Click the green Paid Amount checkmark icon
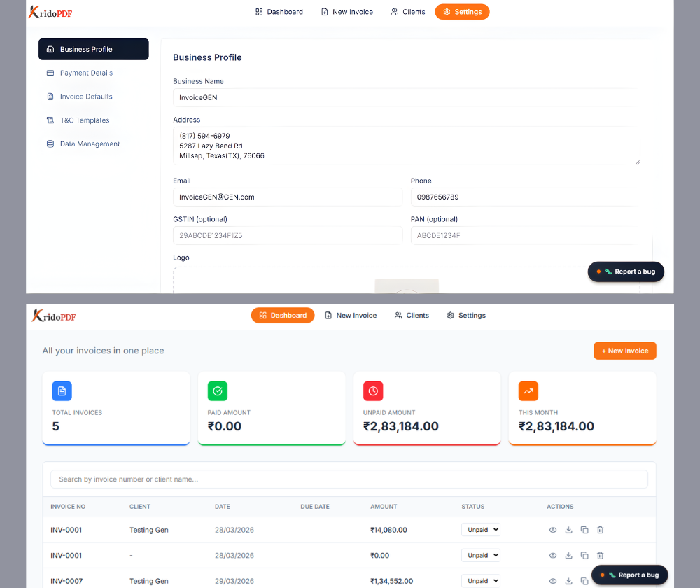 click(x=218, y=391)
